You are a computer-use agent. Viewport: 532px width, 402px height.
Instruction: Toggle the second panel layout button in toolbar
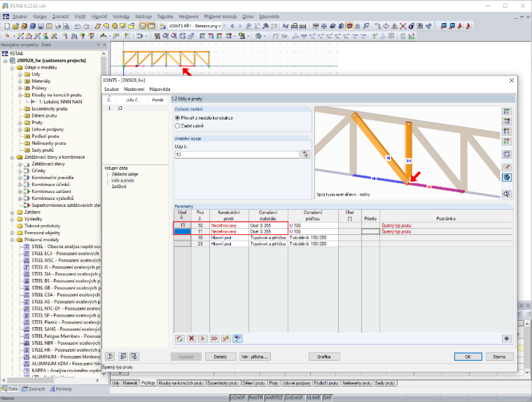[151, 26]
